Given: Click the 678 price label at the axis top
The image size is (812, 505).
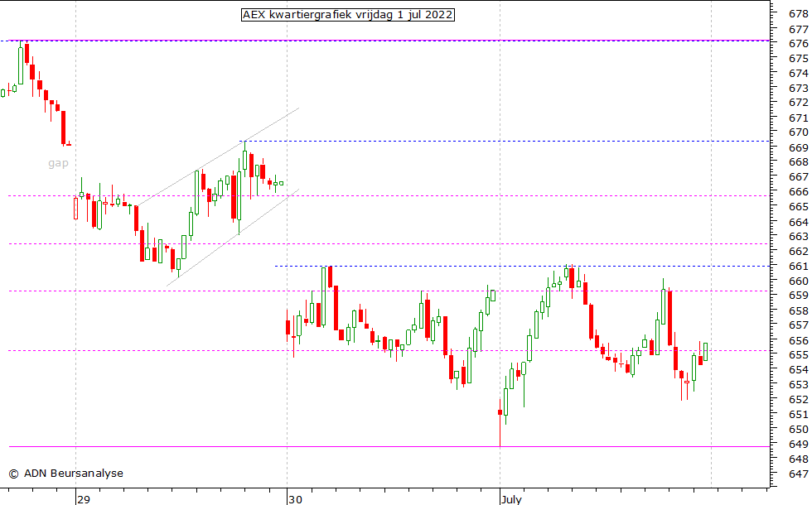Looking at the screenshot, I should [798, 14].
